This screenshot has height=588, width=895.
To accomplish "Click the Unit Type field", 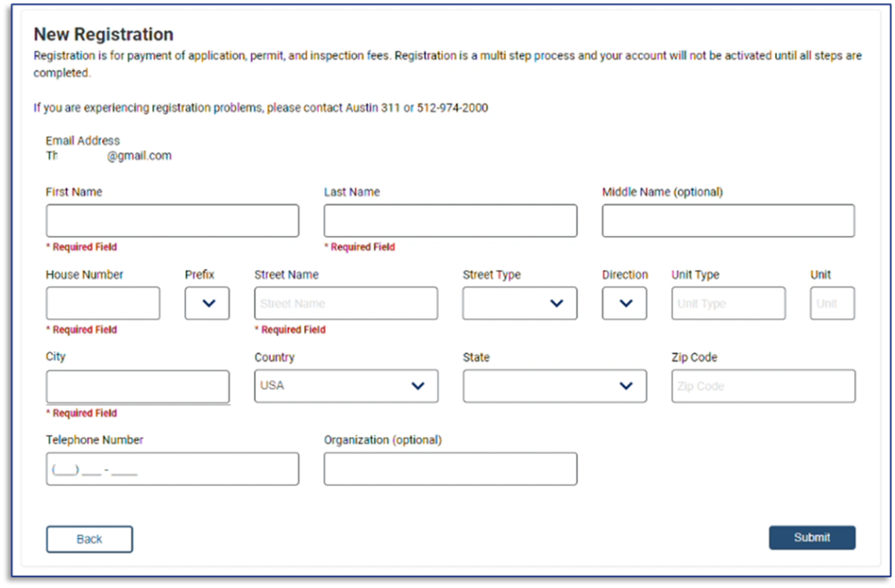I will pyautogui.click(x=728, y=303).
